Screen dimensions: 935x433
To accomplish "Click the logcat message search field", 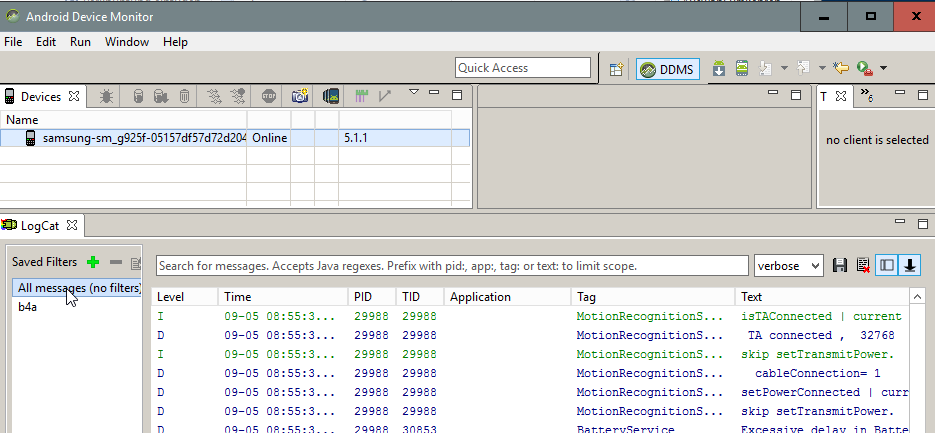I will pyautogui.click(x=452, y=266).
